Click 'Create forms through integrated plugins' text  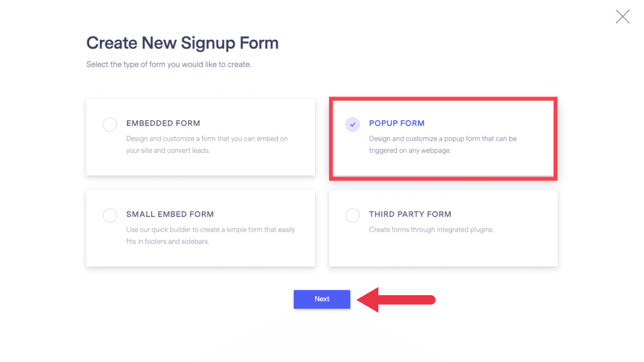pyautogui.click(x=432, y=230)
